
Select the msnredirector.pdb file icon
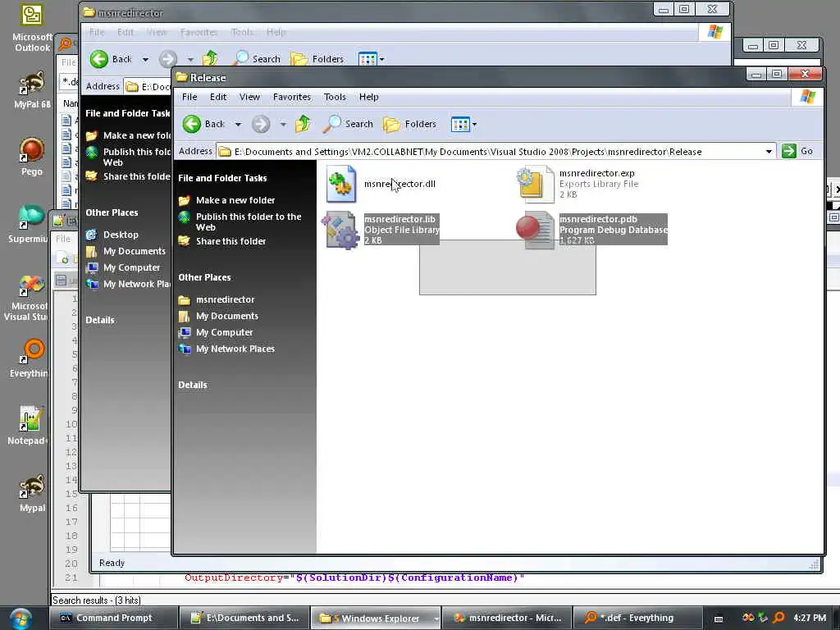click(535, 230)
